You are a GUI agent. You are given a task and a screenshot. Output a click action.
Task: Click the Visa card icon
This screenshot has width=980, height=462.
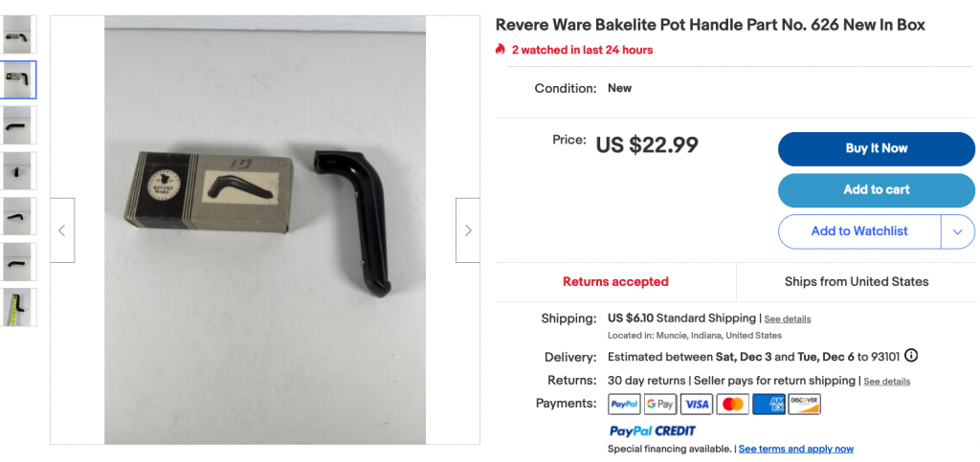coord(697,404)
